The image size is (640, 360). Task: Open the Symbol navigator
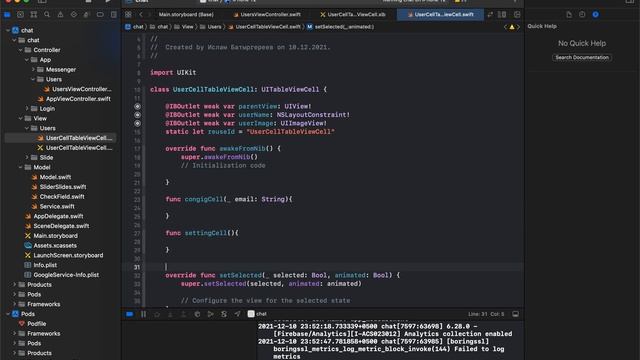[34, 15]
